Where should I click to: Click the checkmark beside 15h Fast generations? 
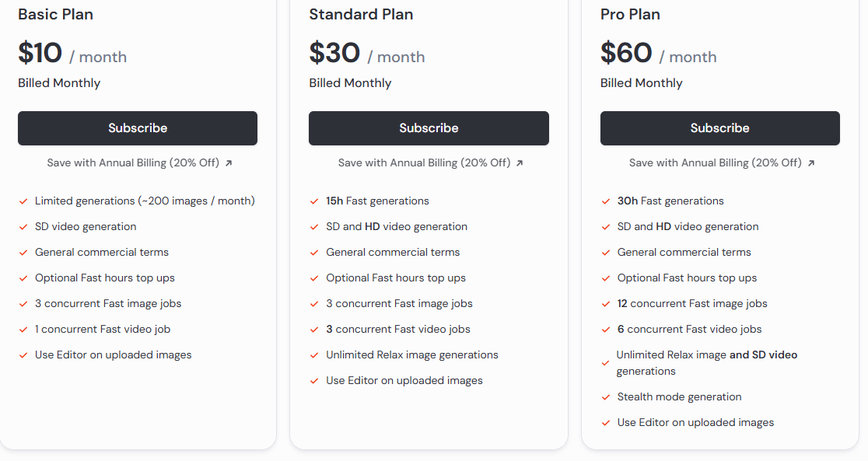313,201
